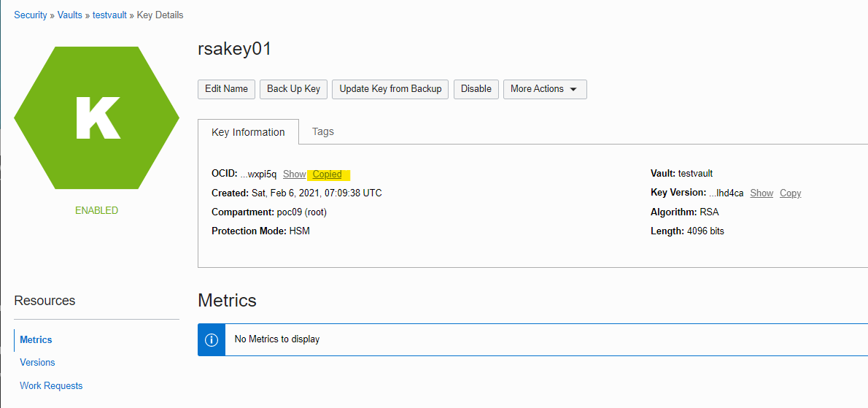Select the Key Information tab
Screen dimensions: 868x408
pos(248,132)
